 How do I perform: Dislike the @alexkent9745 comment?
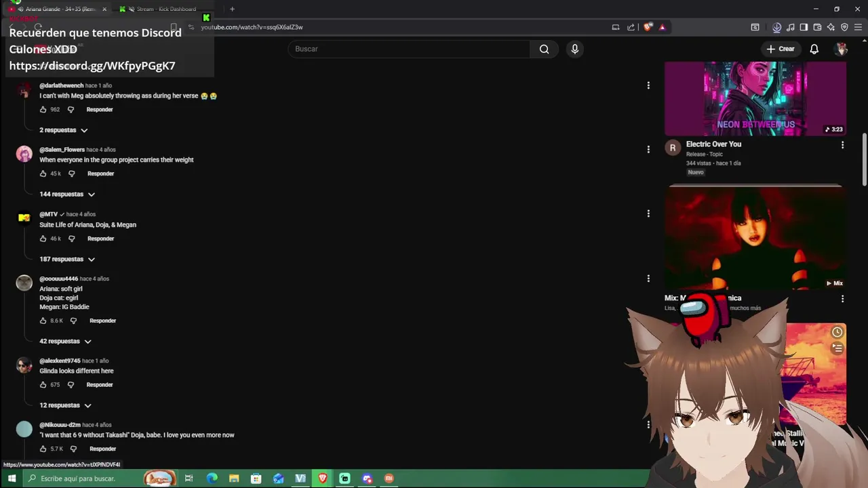tap(71, 384)
